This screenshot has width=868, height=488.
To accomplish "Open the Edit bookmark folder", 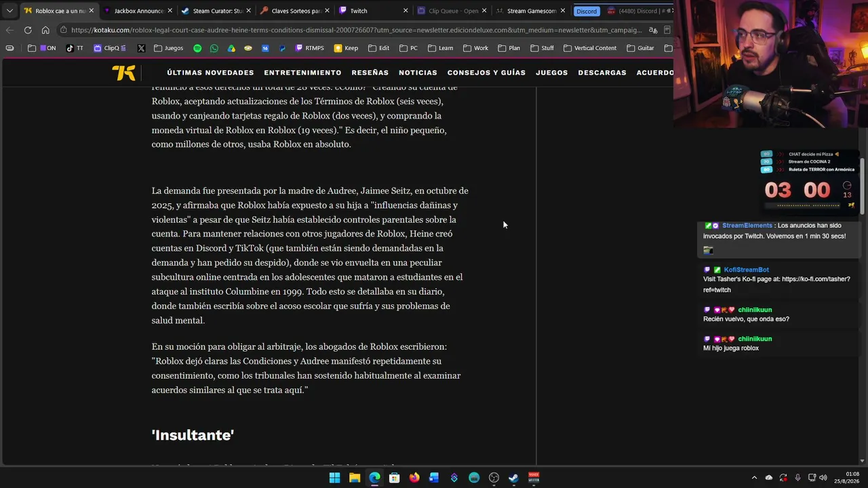I will [x=378, y=48].
